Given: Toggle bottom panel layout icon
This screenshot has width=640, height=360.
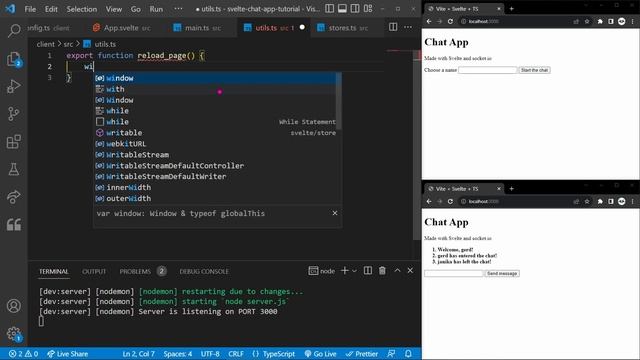Looking at the screenshot, I should click(342, 9).
